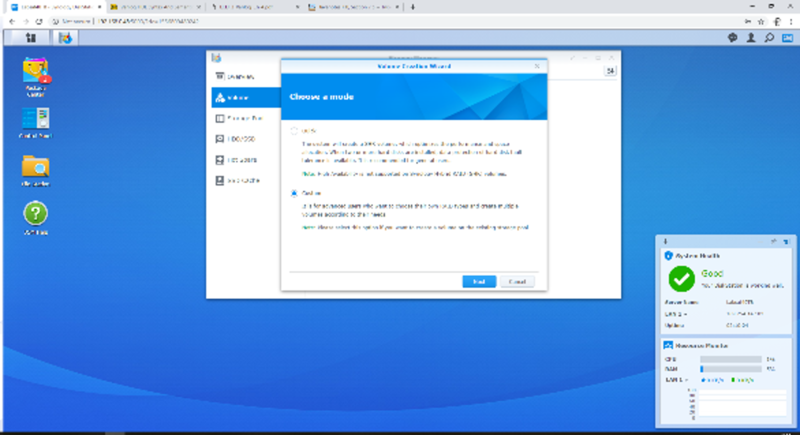Viewport: 800px width, 435px height.
Task: Click the browser address bar
Action: pyautogui.click(x=393, y=21)
